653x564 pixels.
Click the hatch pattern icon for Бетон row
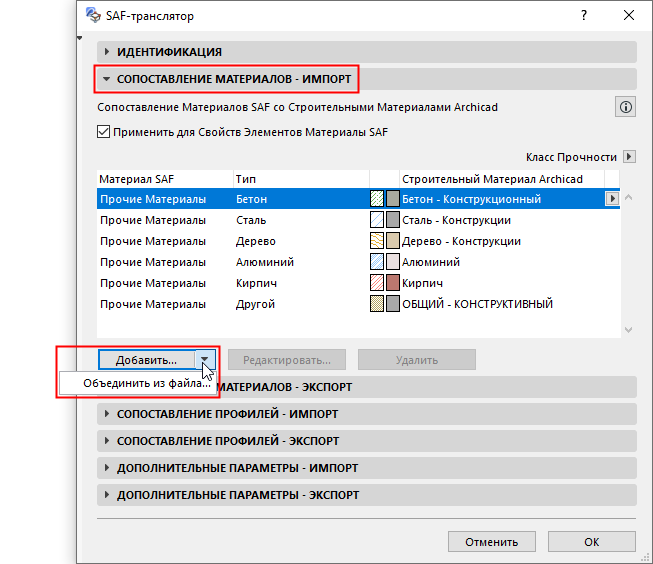pos(377,199)
